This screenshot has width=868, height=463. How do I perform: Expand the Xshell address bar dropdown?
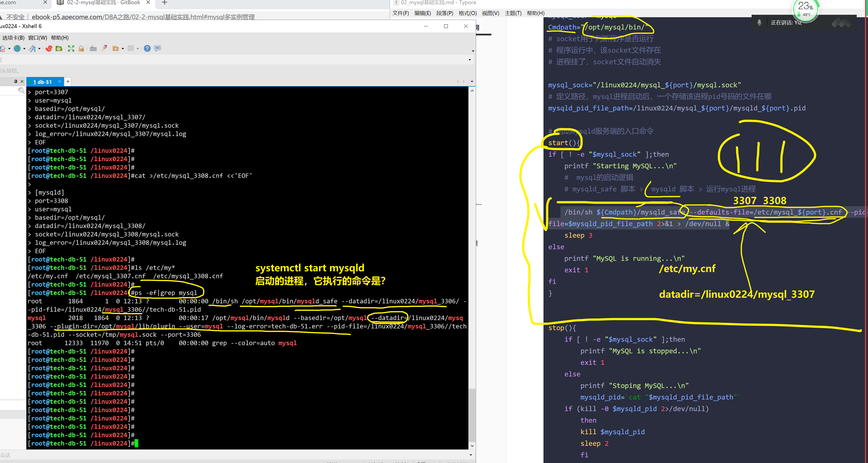coord(470,60)
